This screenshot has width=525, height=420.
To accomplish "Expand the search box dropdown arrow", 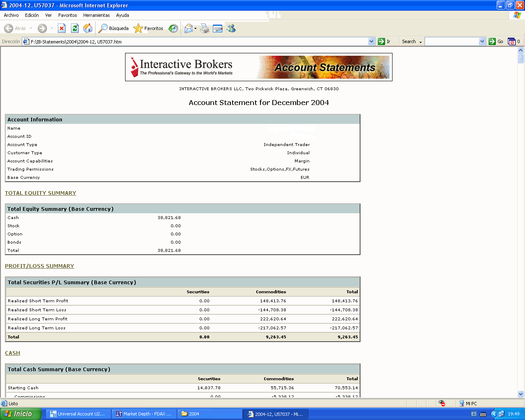I will [x=482, y=41].
